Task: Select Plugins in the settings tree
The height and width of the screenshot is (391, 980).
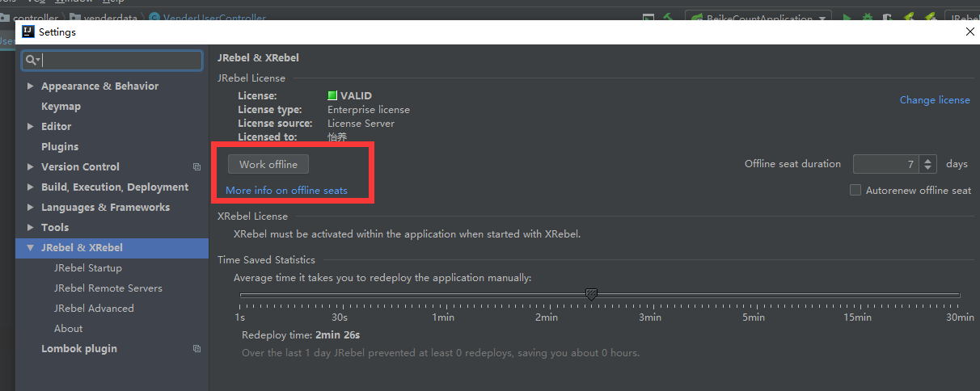Action: pyautogui.click(x=60, y=146)
